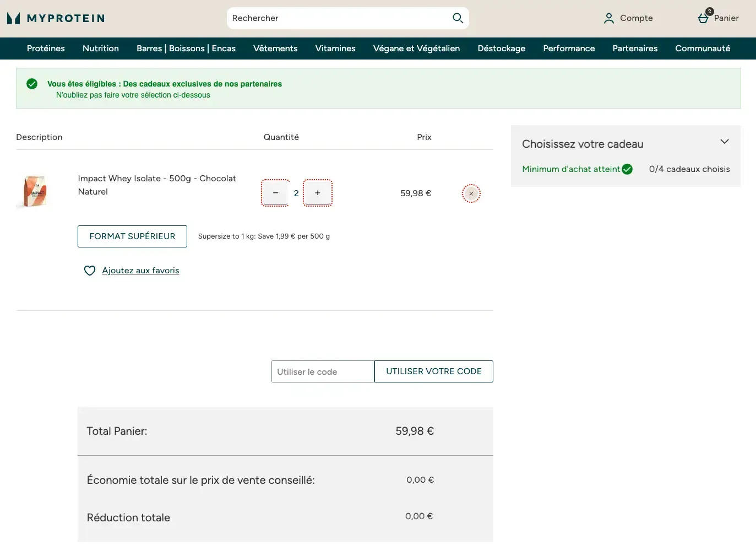
Task: Click the 'Total Panier:' label
Action: point(117,432)
